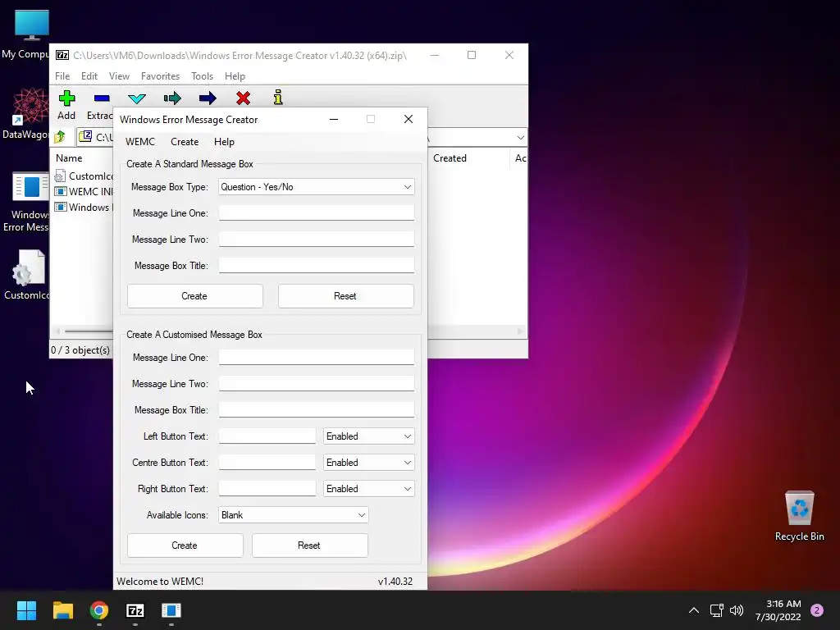
Task: Open 7-Zip View menu
Action: coord(119,76)
